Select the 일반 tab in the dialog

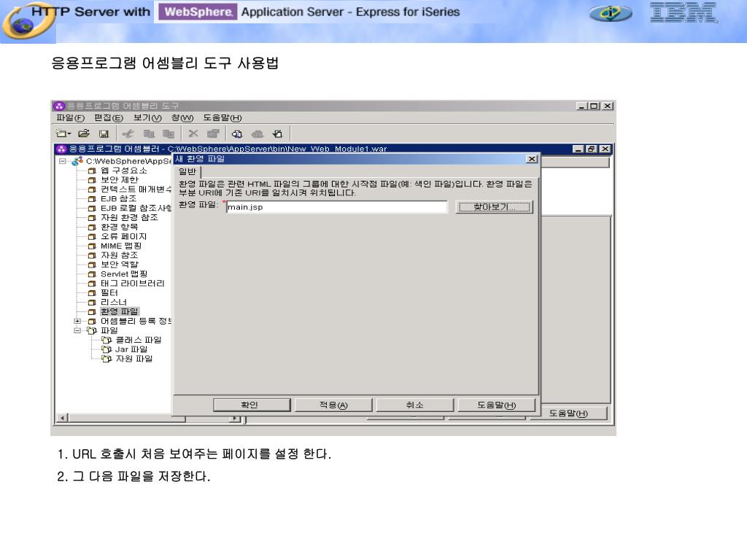(187, 171)
